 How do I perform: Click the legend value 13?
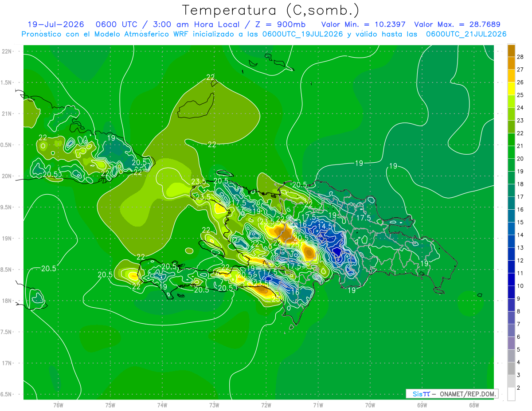pyautogui.click(x=520, y=248)
